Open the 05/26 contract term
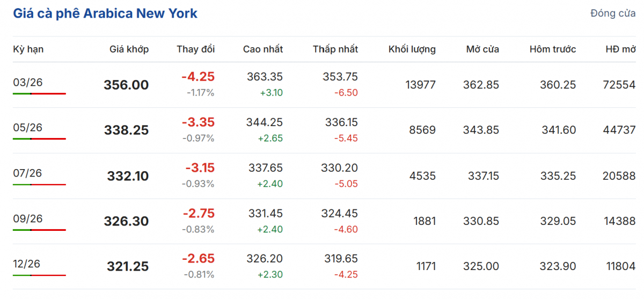The image size is (644, 299). [27, 127]
